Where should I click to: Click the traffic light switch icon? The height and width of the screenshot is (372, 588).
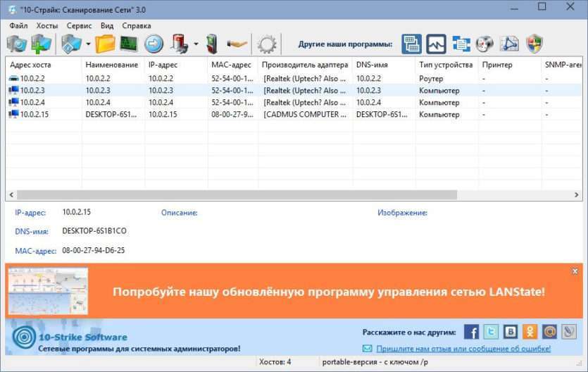pyautogui.click(x=212, y=44)
